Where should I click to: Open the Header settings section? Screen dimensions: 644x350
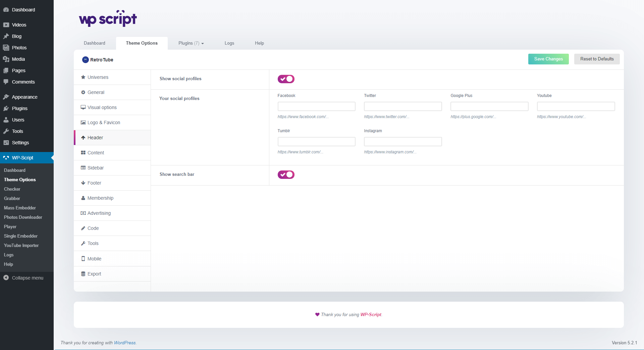(112, 138)
